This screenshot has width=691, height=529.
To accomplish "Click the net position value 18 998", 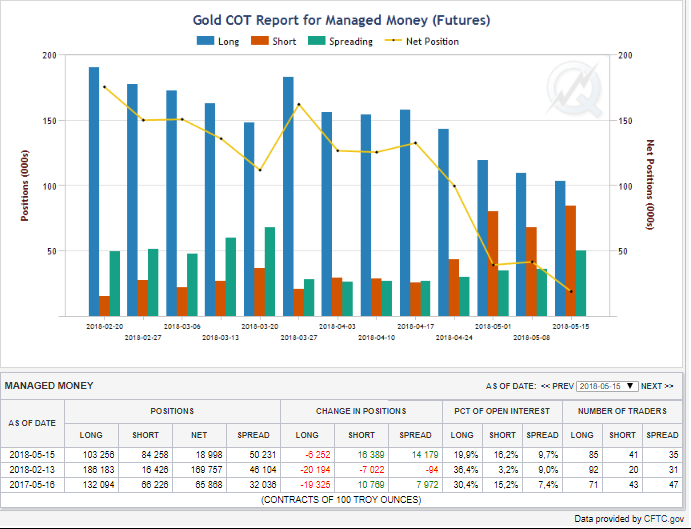I will point(209,454).
